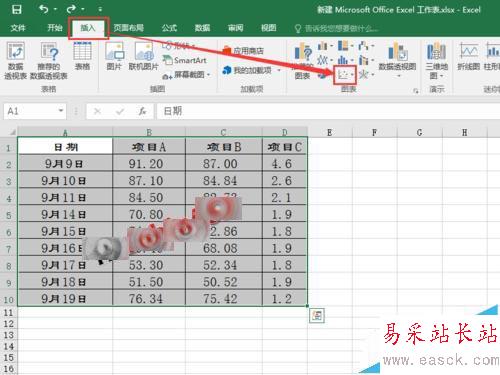Insert a combo chart
Screen dimensions: 500x375
pos(366,60)
